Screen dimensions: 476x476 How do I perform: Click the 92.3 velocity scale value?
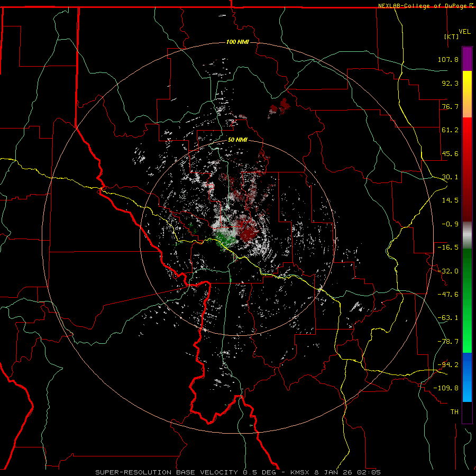pos(450,83)
